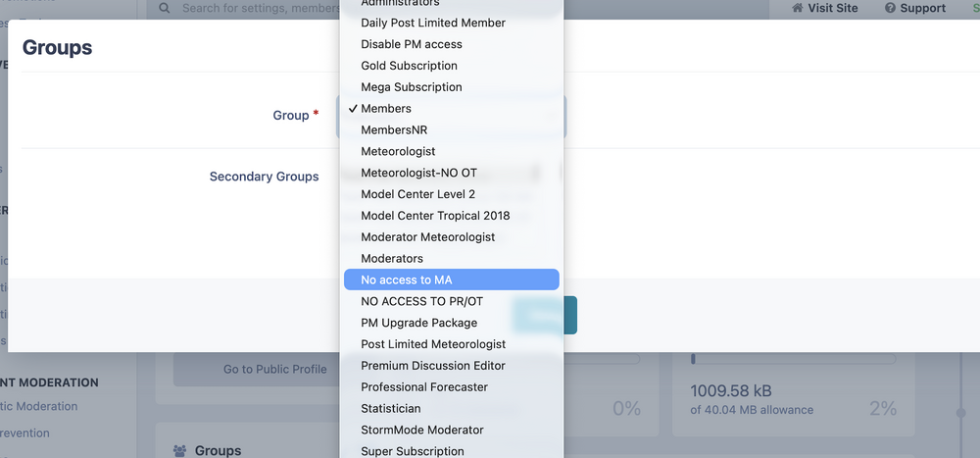Click Go to Public Profile button
This screenshot has width=980, height=458.
274,369
